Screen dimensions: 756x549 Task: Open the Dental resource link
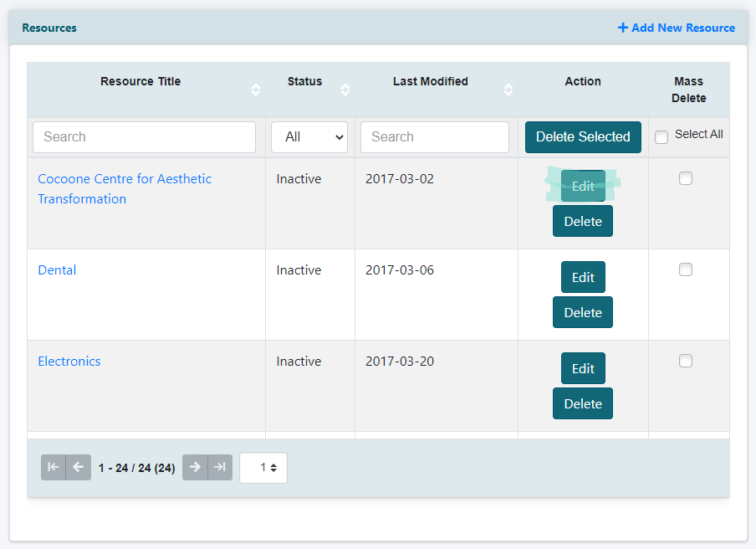tap(56, 269)
